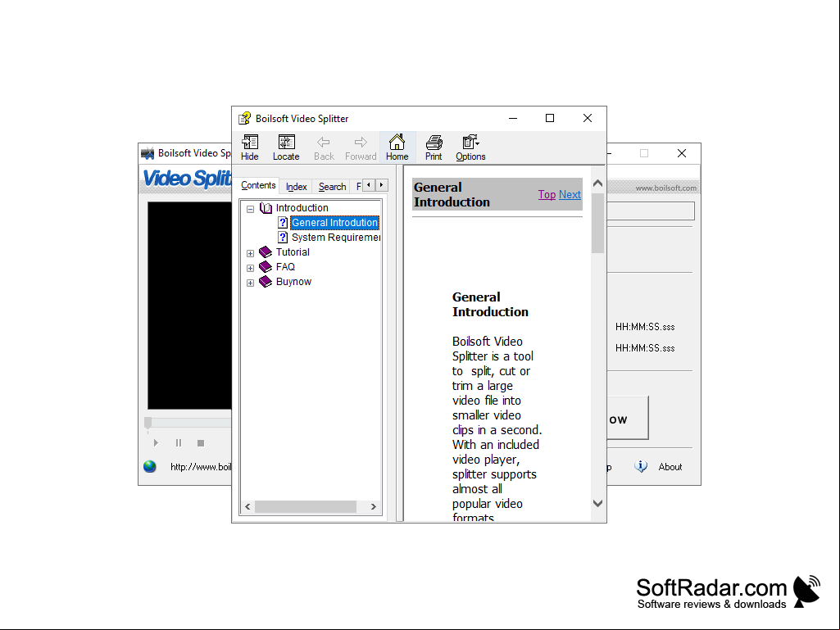
Task: Click the FAQ purple book icon
Action: click(x=266, y=267)
